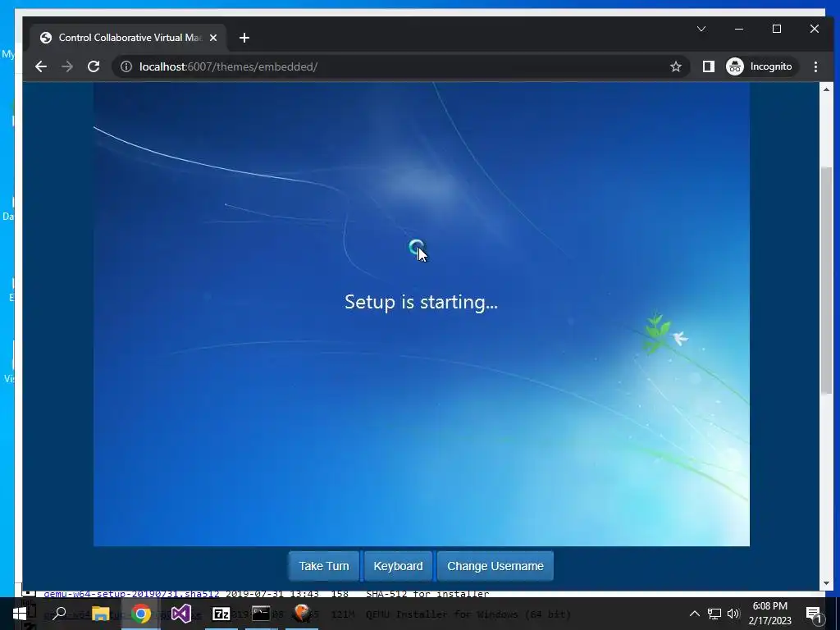Open the notification center icon
This screenshot has width=840, height=630.
814,614
